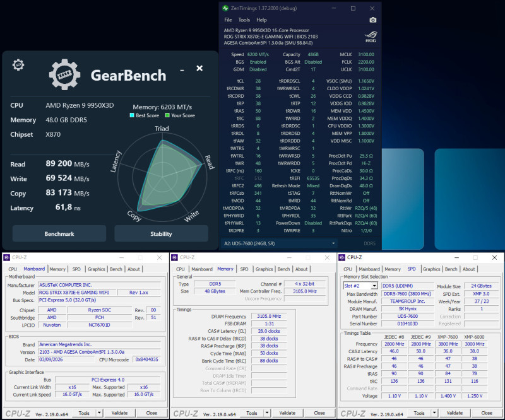Minimize the ZenTimings window

pyautogui.click(x=334, y=8)
